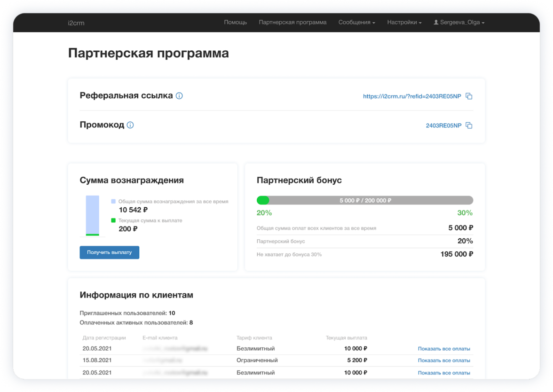Click the i2crm logo in navbar
Viewport: 553px width, 392px height.
pos(76,23)
